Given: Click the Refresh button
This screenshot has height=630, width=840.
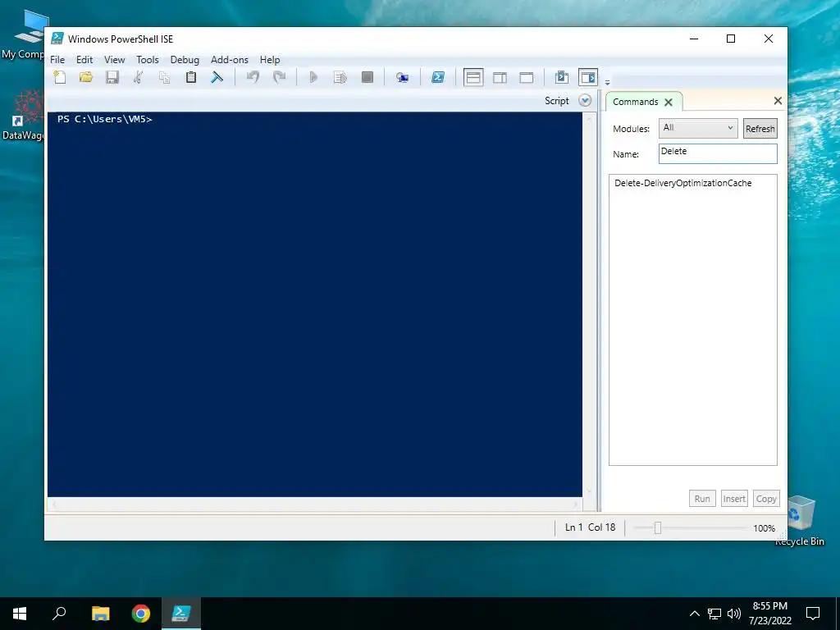Looking at the screenshot, I should (760, 129).
